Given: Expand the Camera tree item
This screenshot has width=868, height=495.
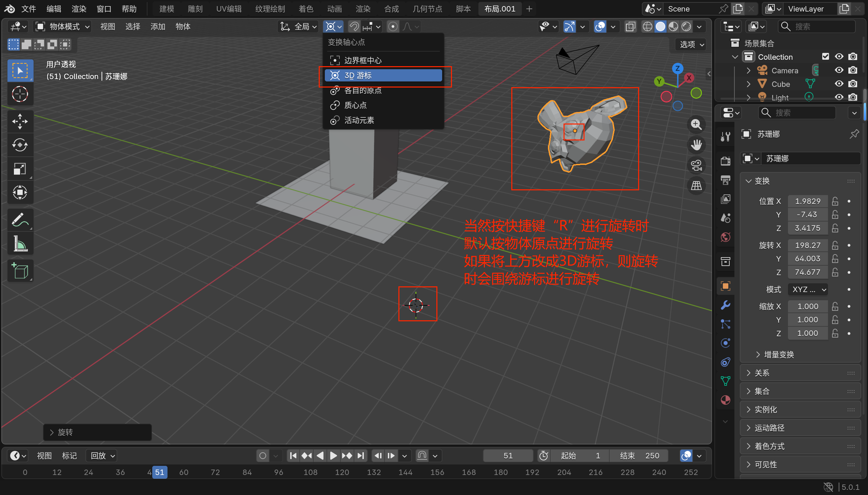Looking at the screenshot, I should tap(748, 70).
